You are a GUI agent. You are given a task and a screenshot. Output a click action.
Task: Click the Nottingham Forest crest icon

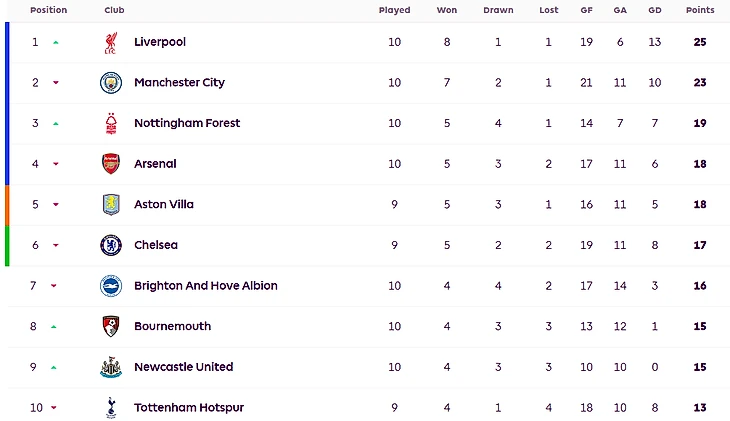[x=110, y=124]
